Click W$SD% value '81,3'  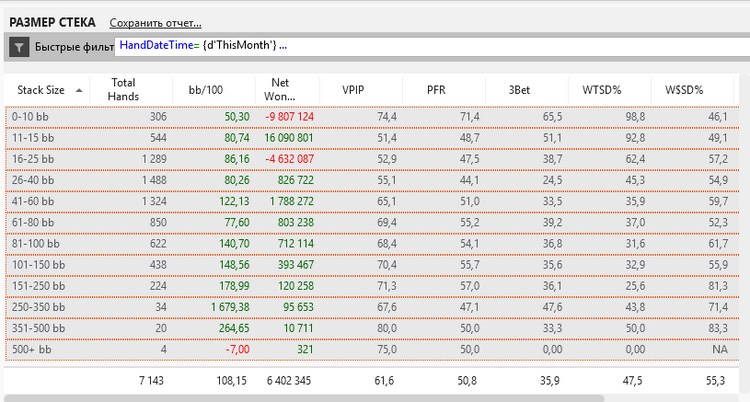point(718,286)
